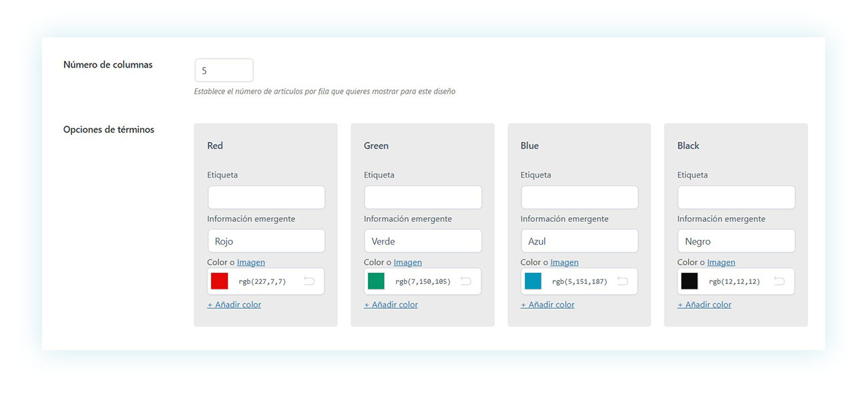Click the tooltip field containing Negro

pyautogui.click(x=736, y=241)
